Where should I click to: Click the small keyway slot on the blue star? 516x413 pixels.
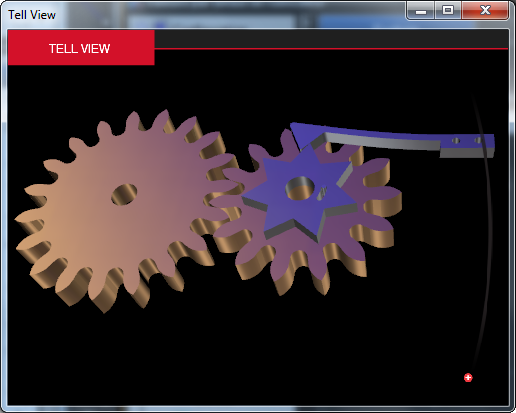pos(322,193)
